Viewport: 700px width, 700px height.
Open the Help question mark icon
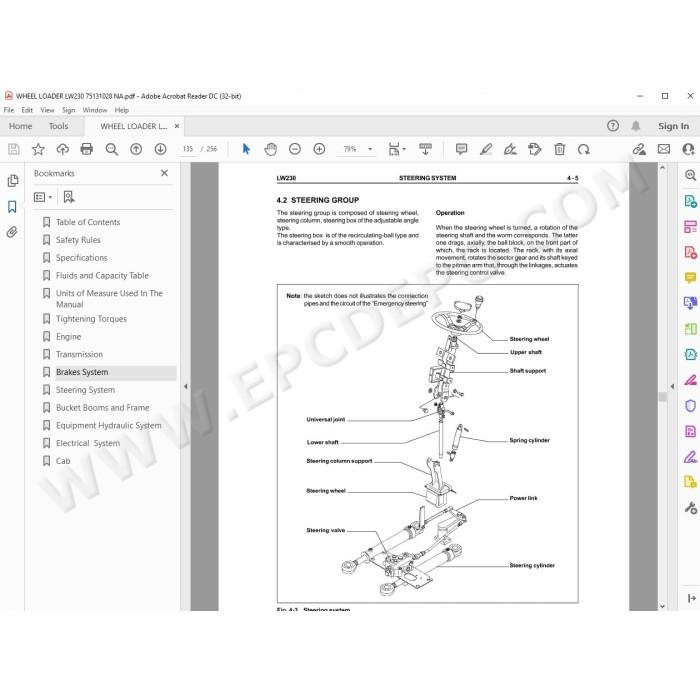(613, 126)
